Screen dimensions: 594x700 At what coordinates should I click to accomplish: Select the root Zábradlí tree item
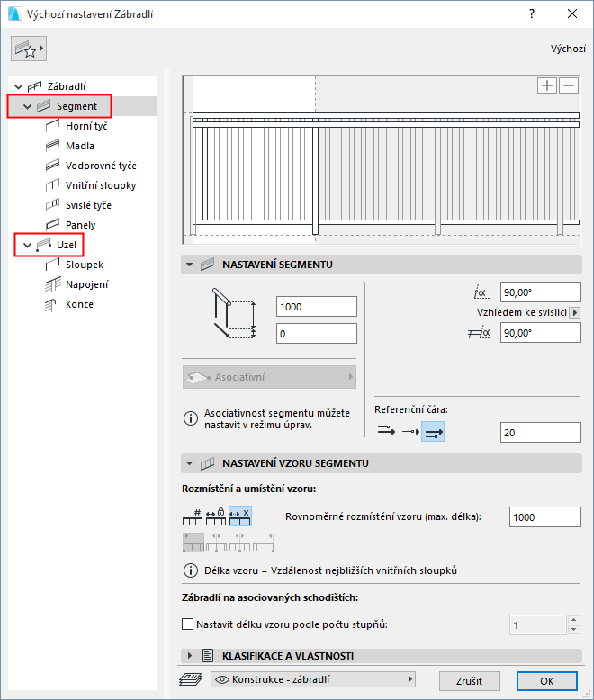pyautogui.click(x=67, y=86)
